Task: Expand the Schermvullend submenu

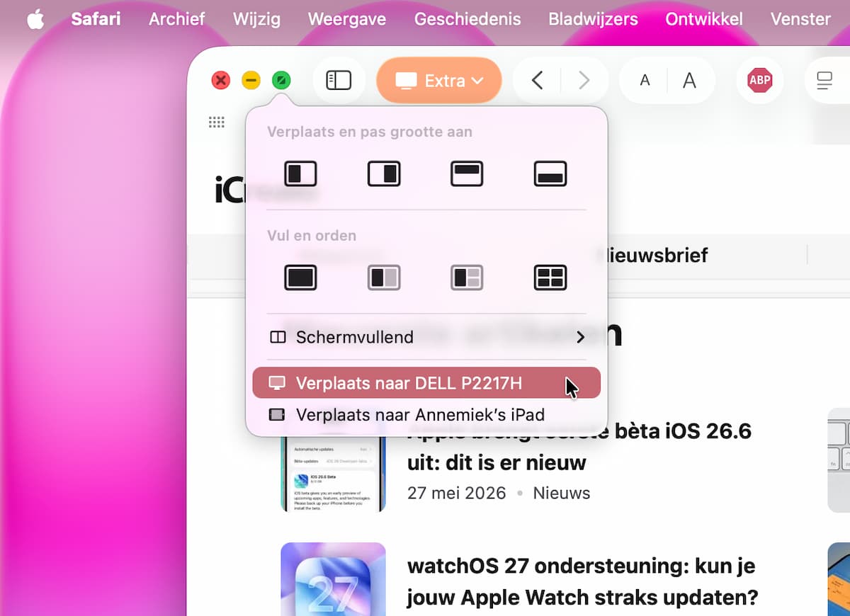Action: (x=426, y=337)
